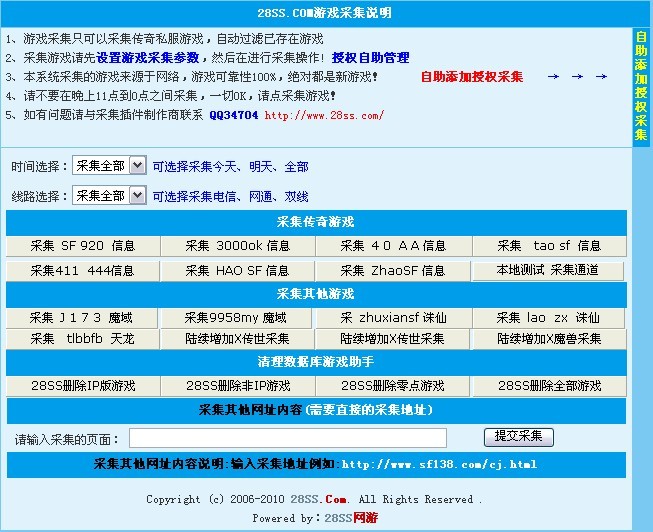Open the 授权自助管理 link
This screenshot has width=653, height=532.
pyautogui.click(x=370, y=57)
